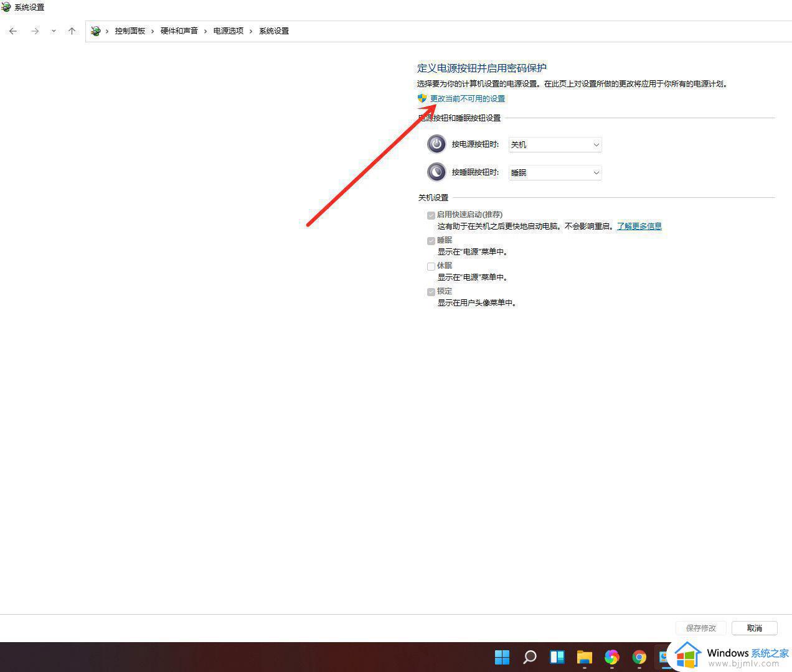
Task: Expand chevron after 控制面板 breadcrumb
Action: [153, 31]
